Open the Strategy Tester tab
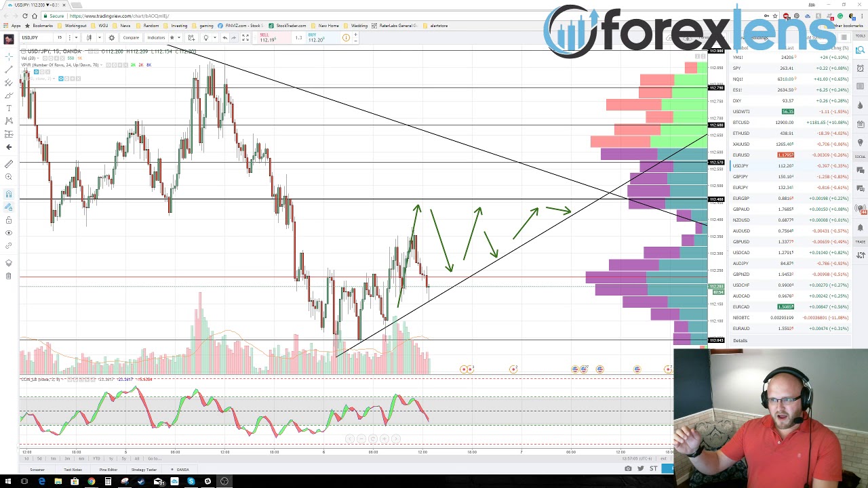The height and width of the screenshot is (488, 868). pos(144,470)
